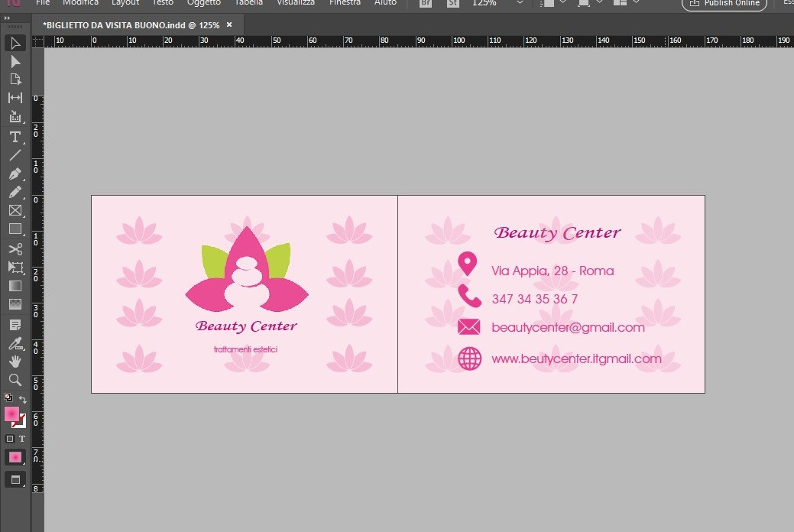
Task: Click the 'trattamenti estetici' tagline text
Action: click(x=245, y=349)
